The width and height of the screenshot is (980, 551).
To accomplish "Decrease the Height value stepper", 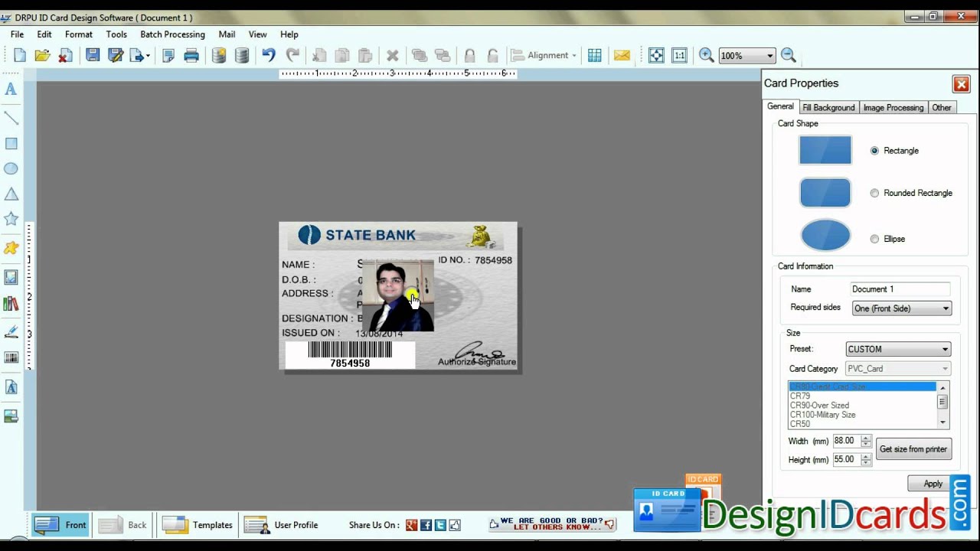I will click(x=866, y=462).
